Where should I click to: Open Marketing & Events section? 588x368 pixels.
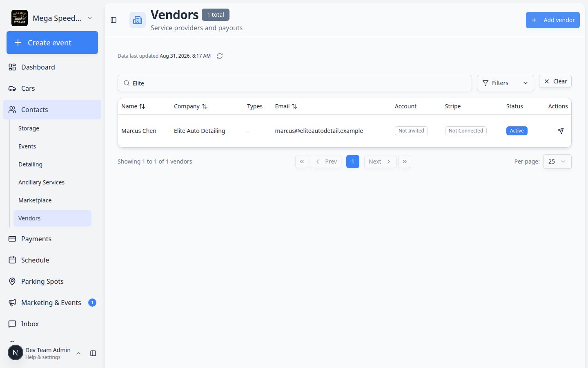pyautogui.click(x=52, y=303)
